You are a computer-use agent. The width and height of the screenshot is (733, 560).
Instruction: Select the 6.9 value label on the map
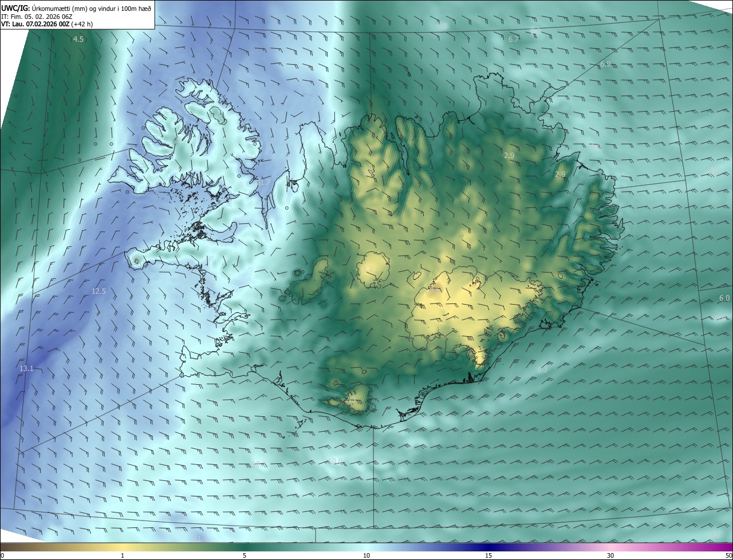click(605, 64)
